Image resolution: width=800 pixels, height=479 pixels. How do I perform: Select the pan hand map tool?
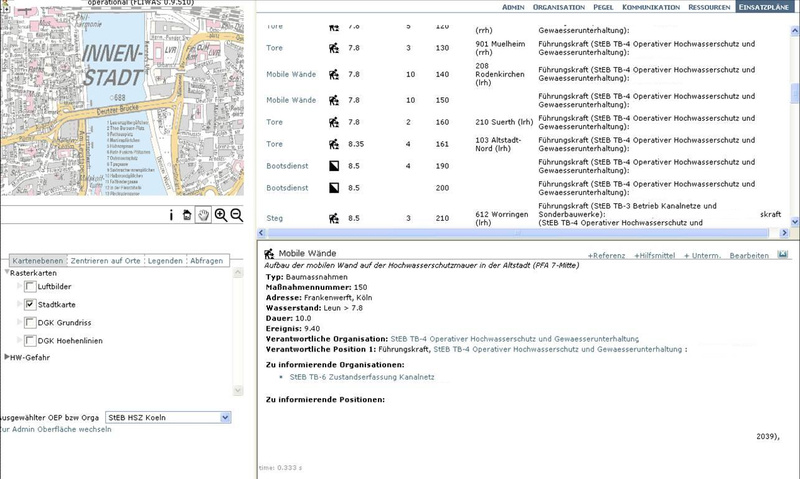(203, 215)
